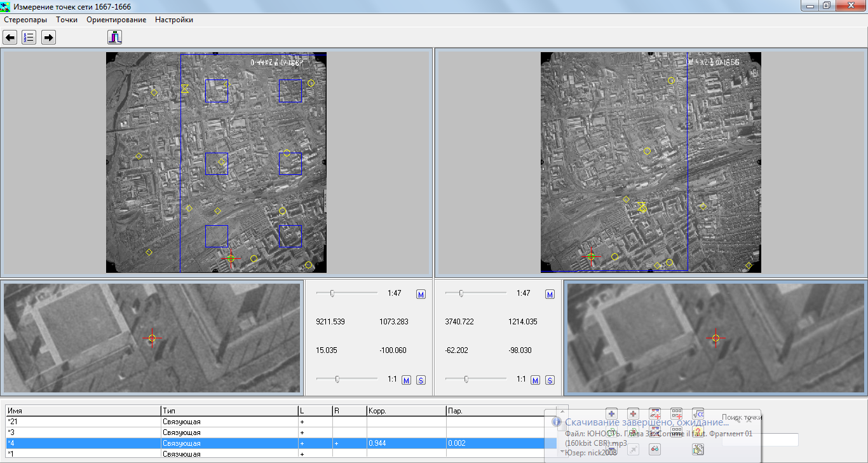Open the Стереопары menu

click(25, 20)
